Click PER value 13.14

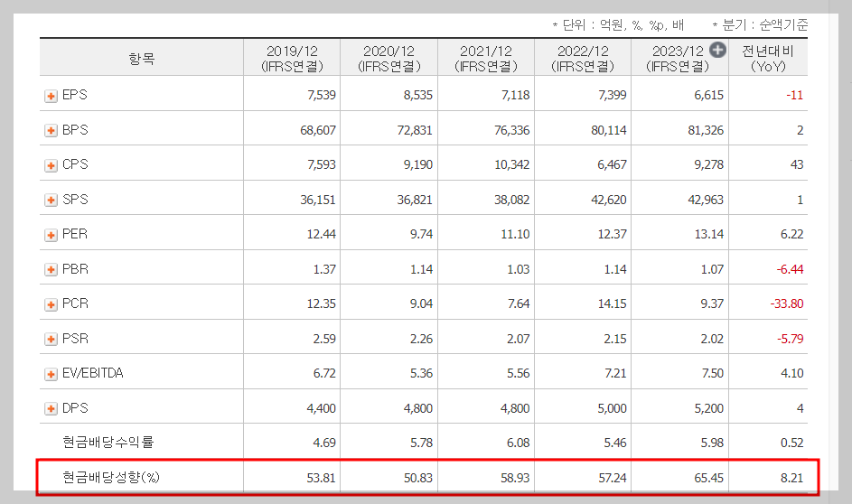(709, 234)
